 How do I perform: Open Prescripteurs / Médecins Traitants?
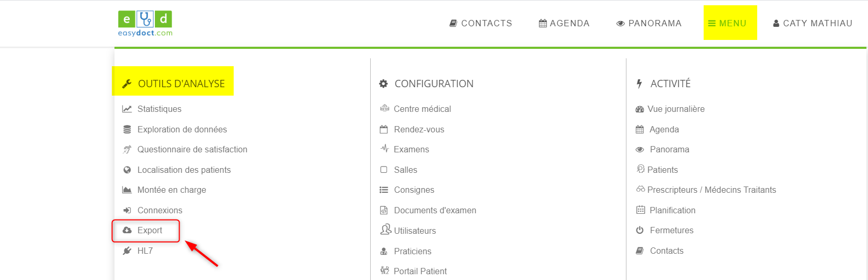pyautogui.click(x=712, y=190)
